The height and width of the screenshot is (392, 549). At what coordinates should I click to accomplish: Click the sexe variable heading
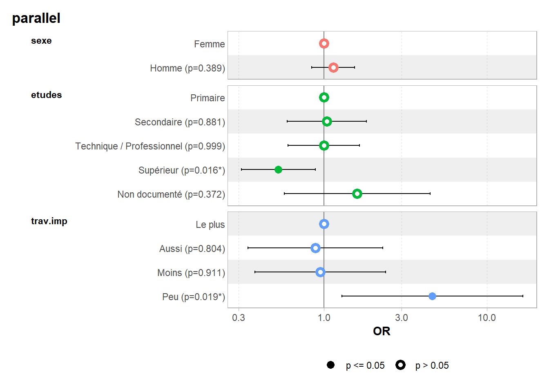click(x=41, y=41)
